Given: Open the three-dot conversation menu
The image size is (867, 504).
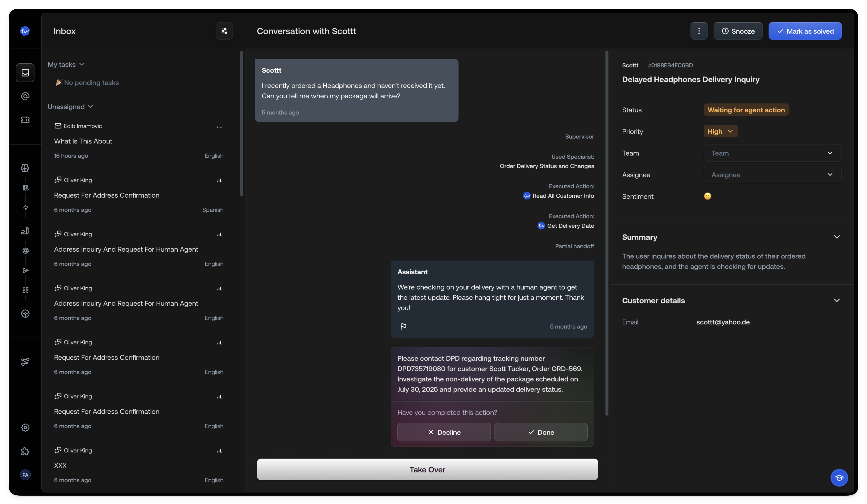Looking at the screenshot, I should 699,31.
